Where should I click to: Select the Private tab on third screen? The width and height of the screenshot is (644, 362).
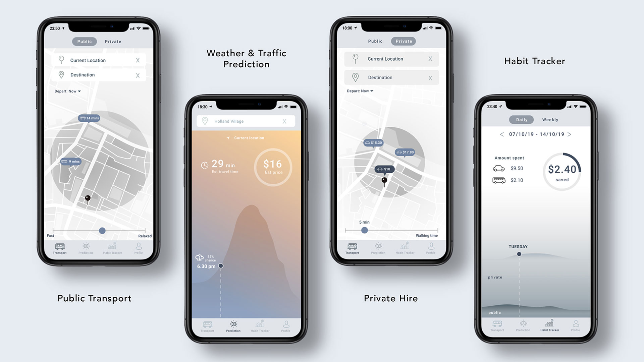coord(402,41)
